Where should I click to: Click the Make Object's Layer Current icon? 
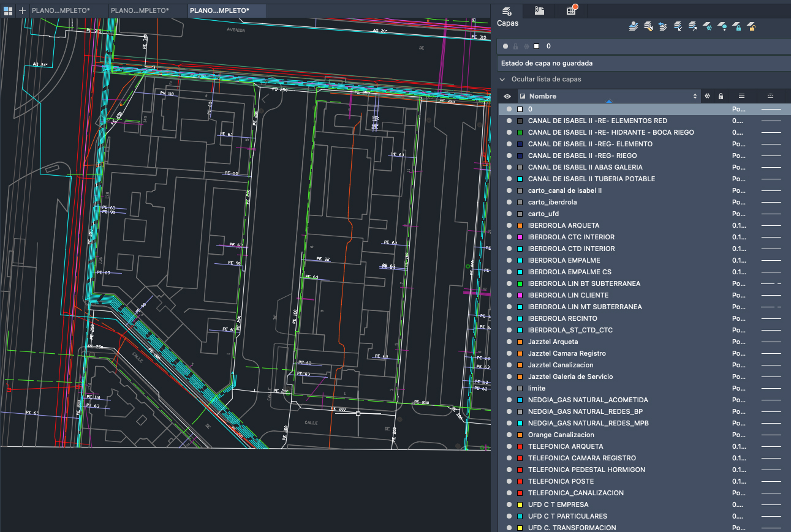(633, 26)
